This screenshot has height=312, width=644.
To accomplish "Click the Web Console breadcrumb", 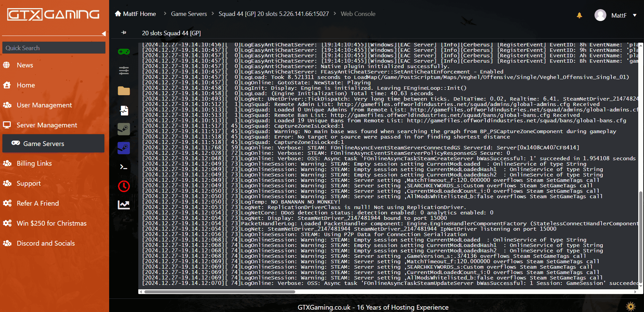I will click(358, 14).
